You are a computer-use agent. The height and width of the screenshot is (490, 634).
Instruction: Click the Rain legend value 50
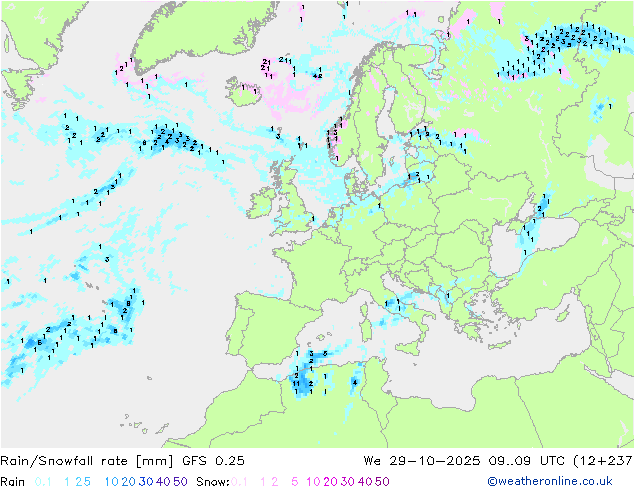click(180, 482)
